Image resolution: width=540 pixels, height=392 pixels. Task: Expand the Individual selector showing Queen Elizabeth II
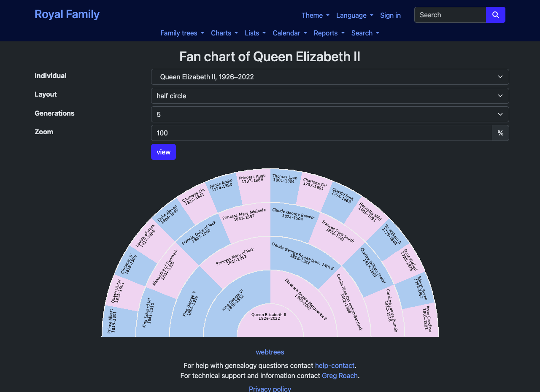pos(330,77)
